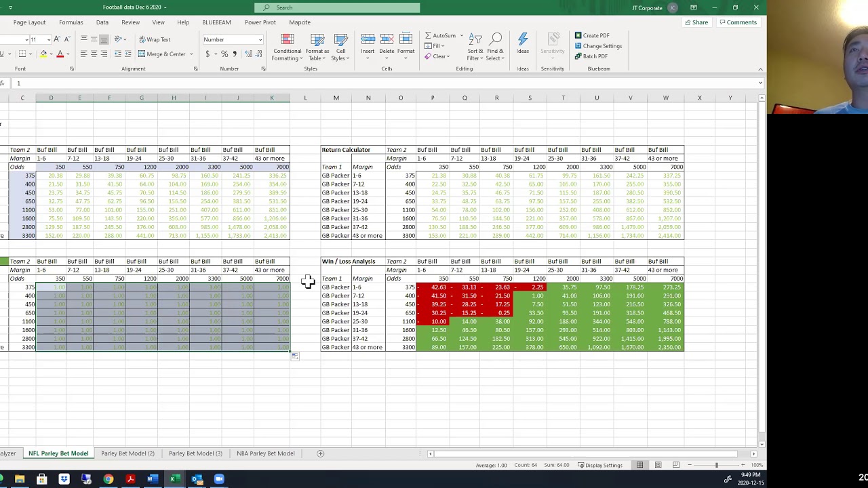
Task: Toggle Wrap Text
Action: (155, 39)
